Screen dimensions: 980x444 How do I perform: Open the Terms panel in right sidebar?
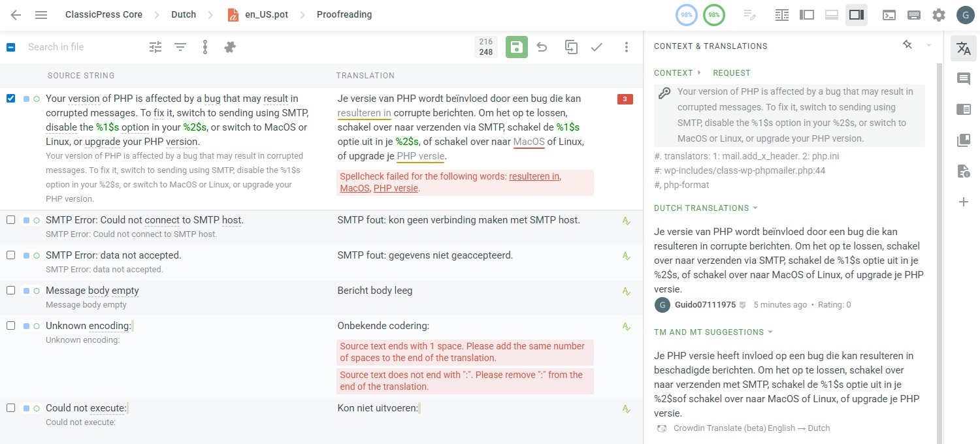pos(963,140)
